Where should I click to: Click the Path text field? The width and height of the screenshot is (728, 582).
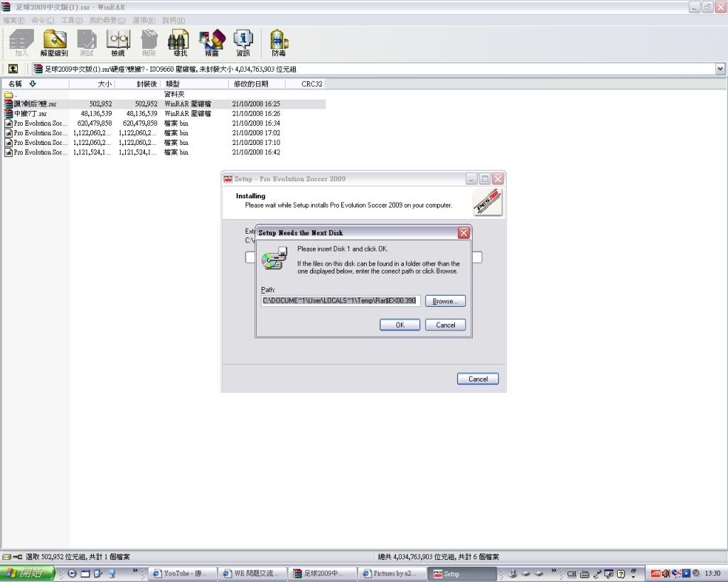pyautogui.click(x=341, y=301)
